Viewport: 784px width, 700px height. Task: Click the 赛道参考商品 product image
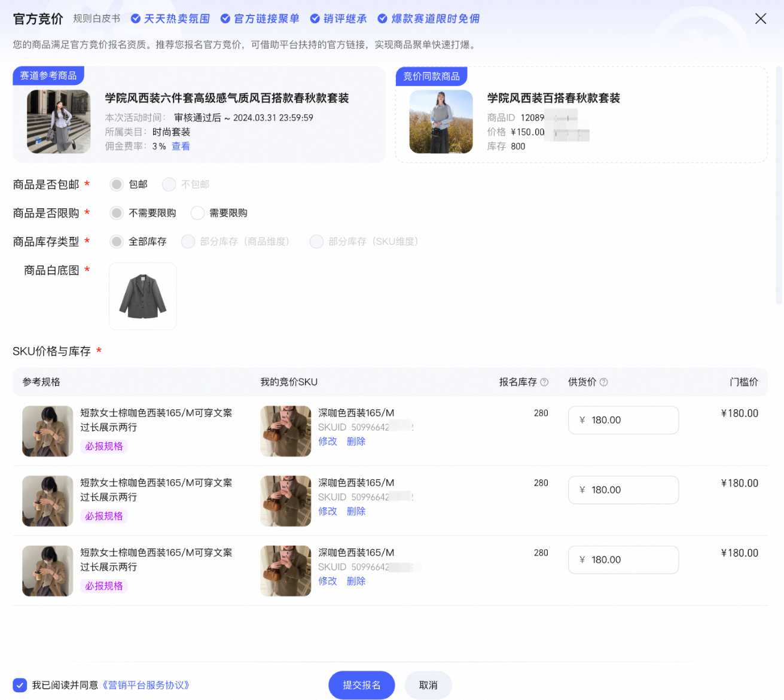(59, 121)
